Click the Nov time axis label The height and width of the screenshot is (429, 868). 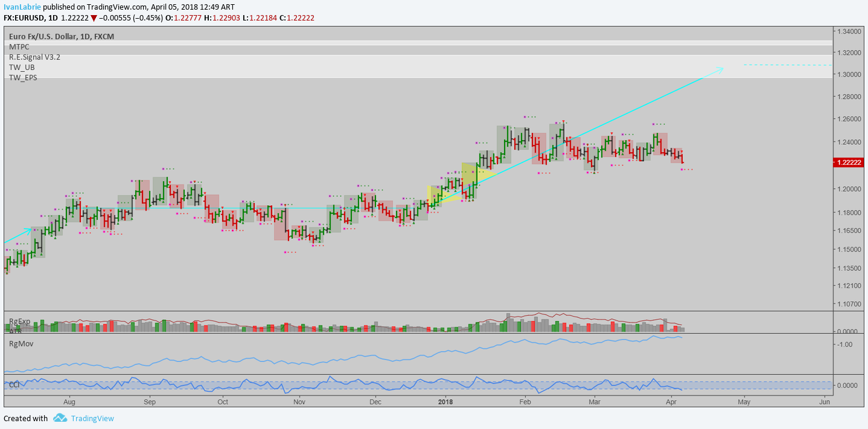299,401
